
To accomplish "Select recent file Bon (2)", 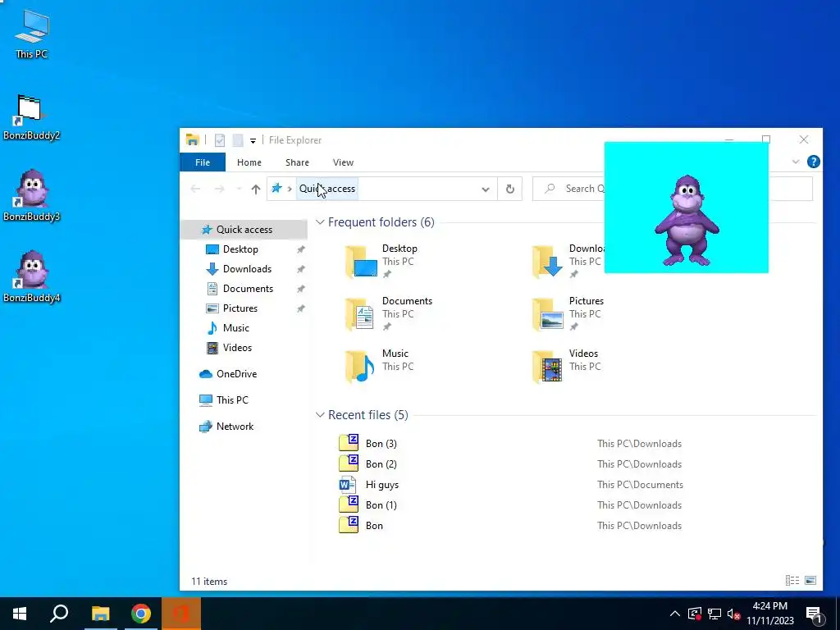I will coord(381,464).
